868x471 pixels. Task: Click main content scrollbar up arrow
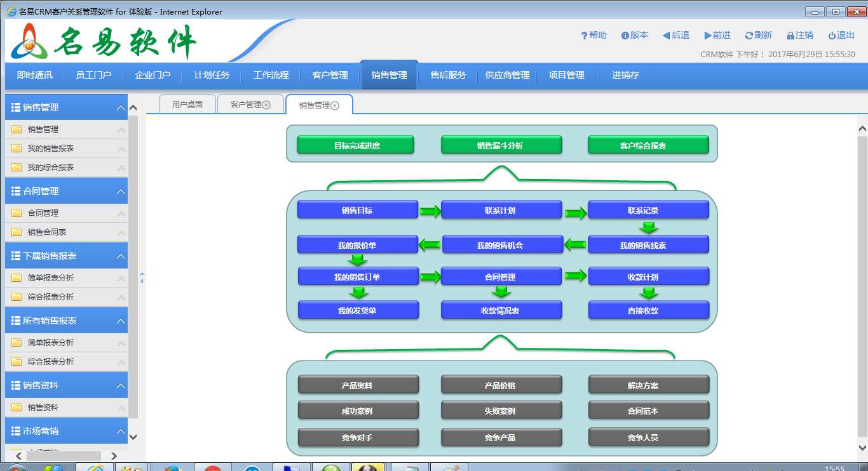pos(862,129)
